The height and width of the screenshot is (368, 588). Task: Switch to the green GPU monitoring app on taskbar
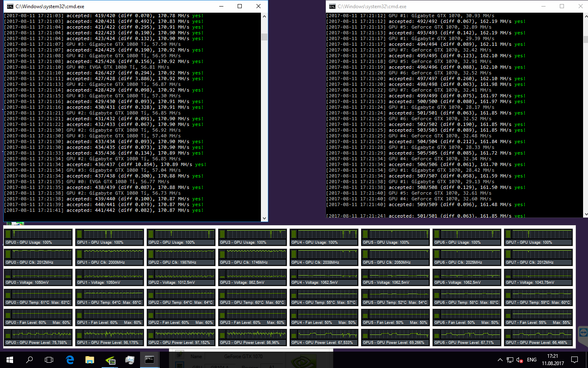[x=110, y=360]
